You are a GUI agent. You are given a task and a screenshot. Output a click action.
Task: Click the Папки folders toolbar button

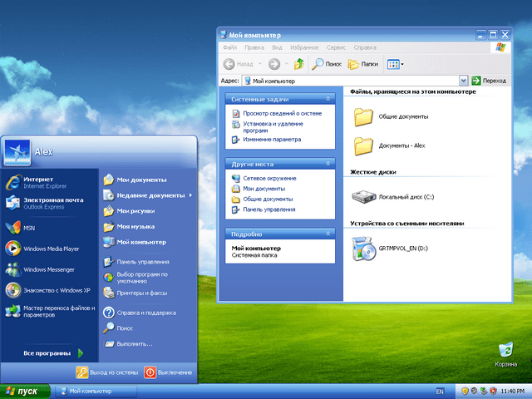(x=363, y=64)
